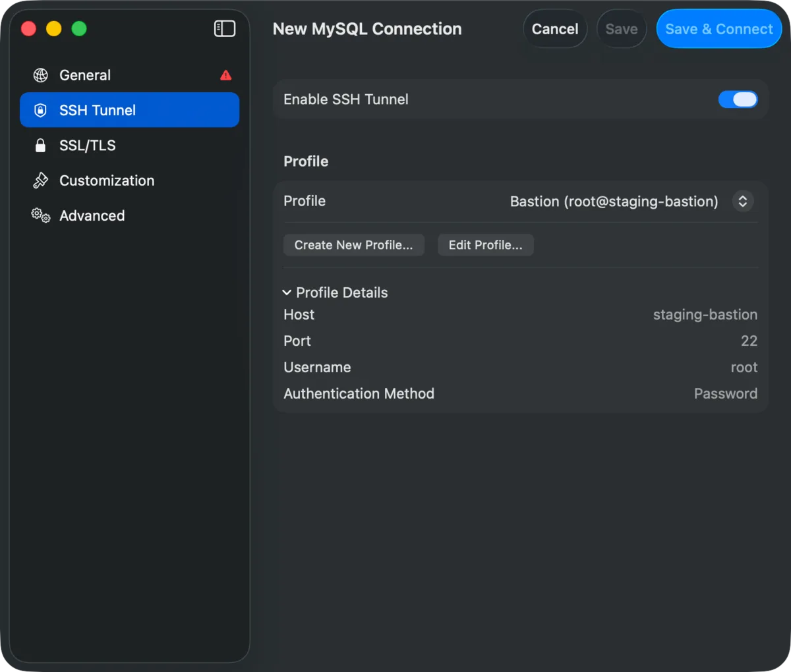
Task: Zoom the window with the green button
Action: click(79, 28)
